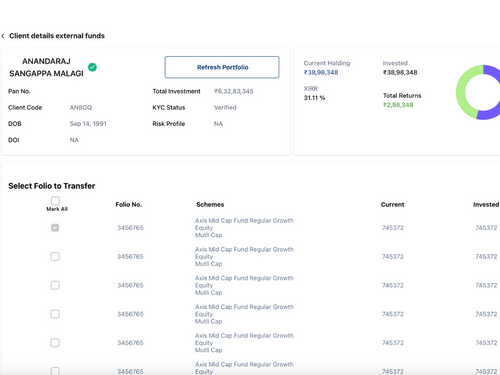Tick the Mark All checkbox
Viewport: 500px width, 375px height.
(x=55, y=201)
